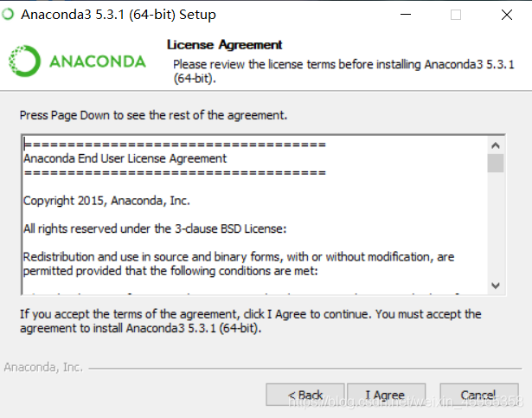The image size is (532, 418).
Task: Click the 'Anaconda, Inc.' footer label
Action: coord(43,367)
